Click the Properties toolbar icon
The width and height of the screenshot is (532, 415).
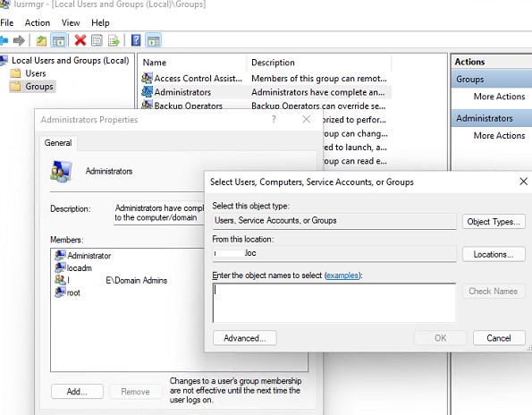click(97, 40)
